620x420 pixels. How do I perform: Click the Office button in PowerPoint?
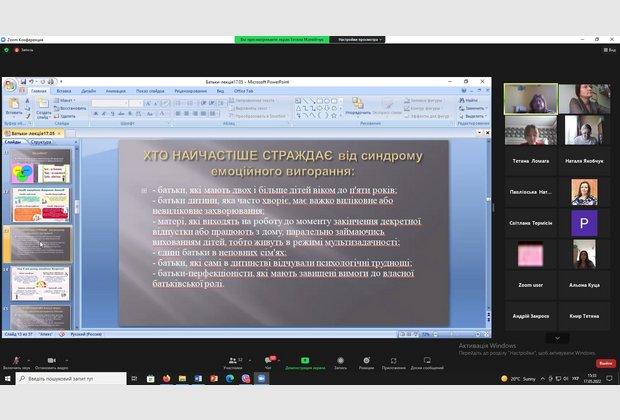9,85
